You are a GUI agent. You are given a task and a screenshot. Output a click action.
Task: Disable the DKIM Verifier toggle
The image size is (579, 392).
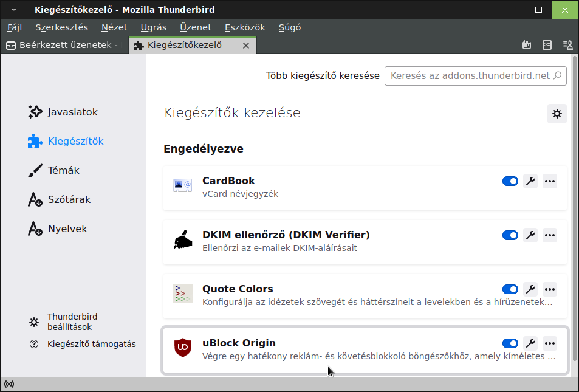pos(510,235)
